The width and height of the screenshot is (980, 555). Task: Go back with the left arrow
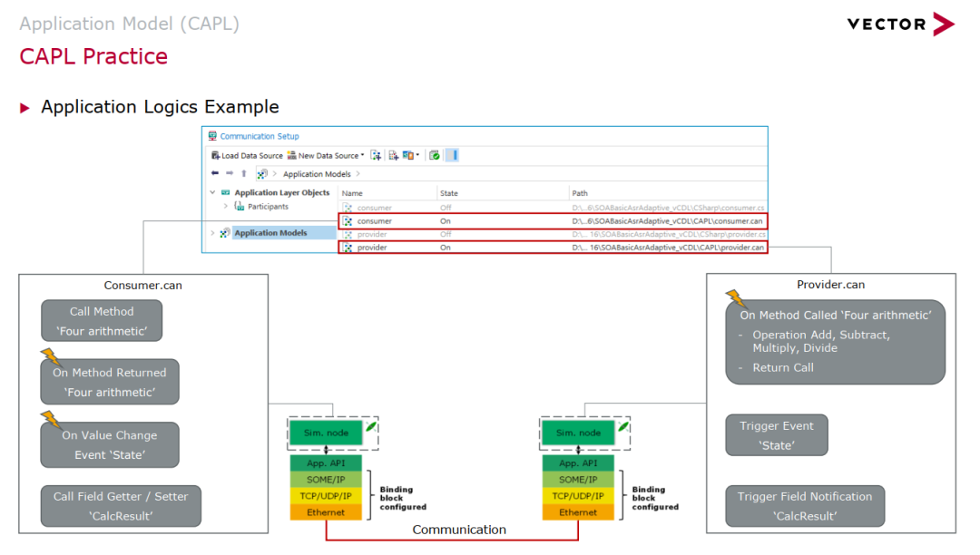pyautogui.click(x=215, y=173)
